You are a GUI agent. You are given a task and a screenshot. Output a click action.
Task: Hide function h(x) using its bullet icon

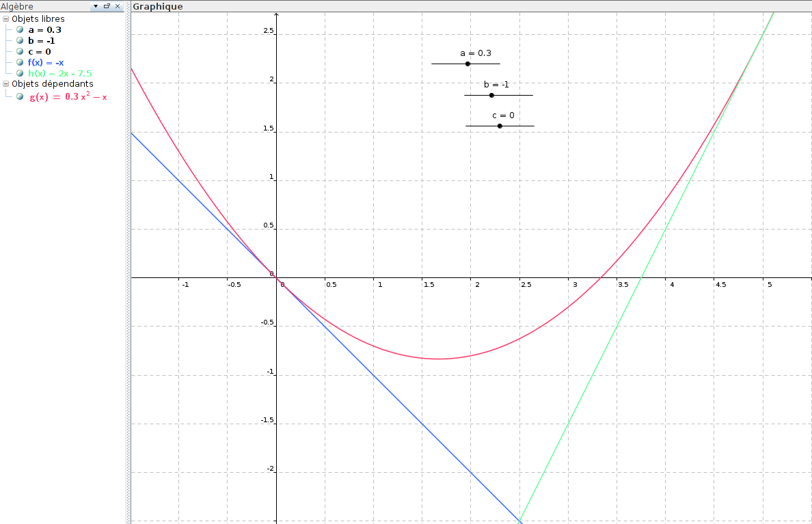[21, 73]
